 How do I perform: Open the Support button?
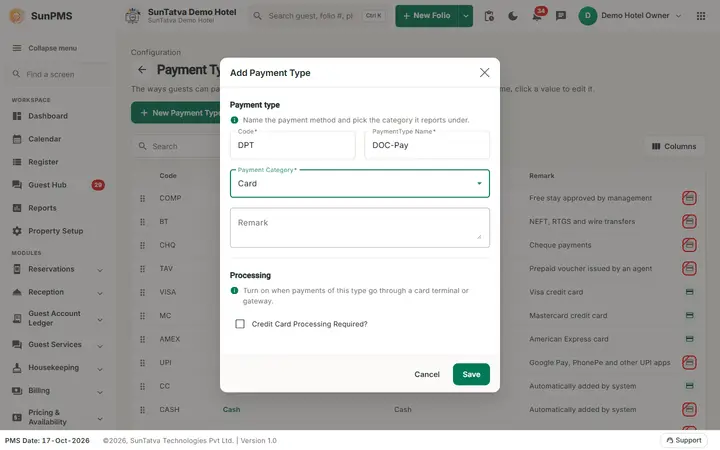(x=684, y=440)
